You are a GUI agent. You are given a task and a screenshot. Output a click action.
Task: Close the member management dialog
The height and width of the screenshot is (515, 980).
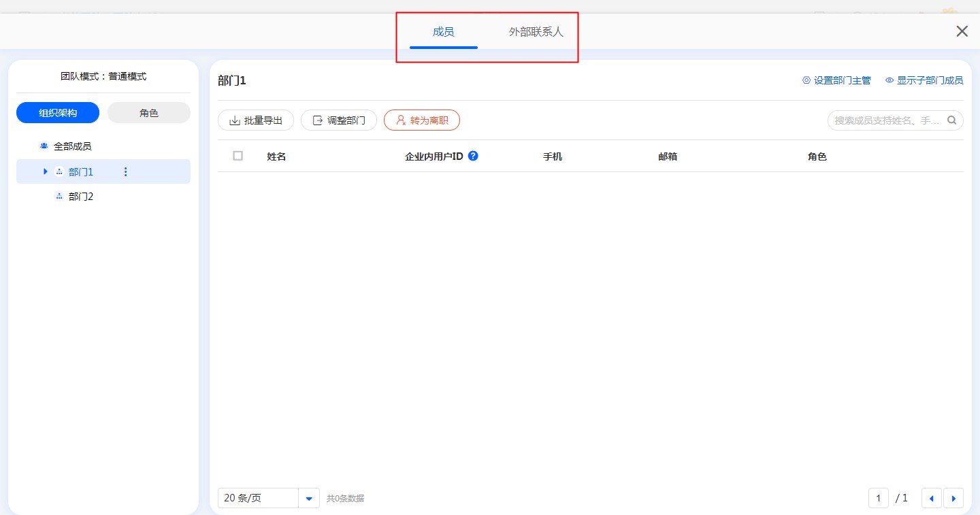click(962, 31)
